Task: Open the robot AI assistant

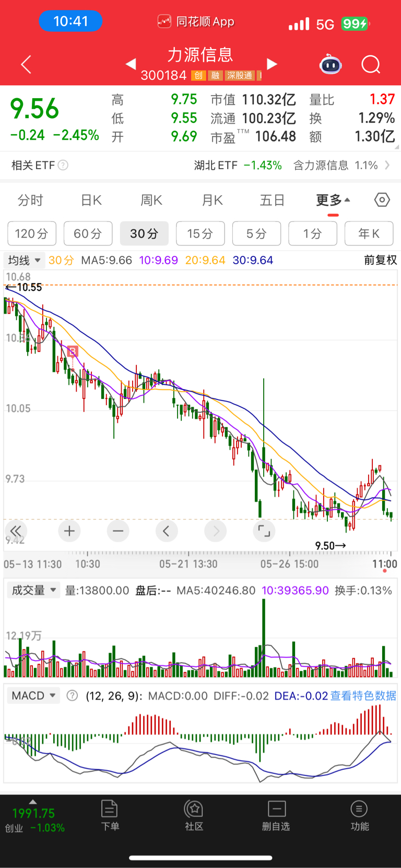Action: [331, 64]
